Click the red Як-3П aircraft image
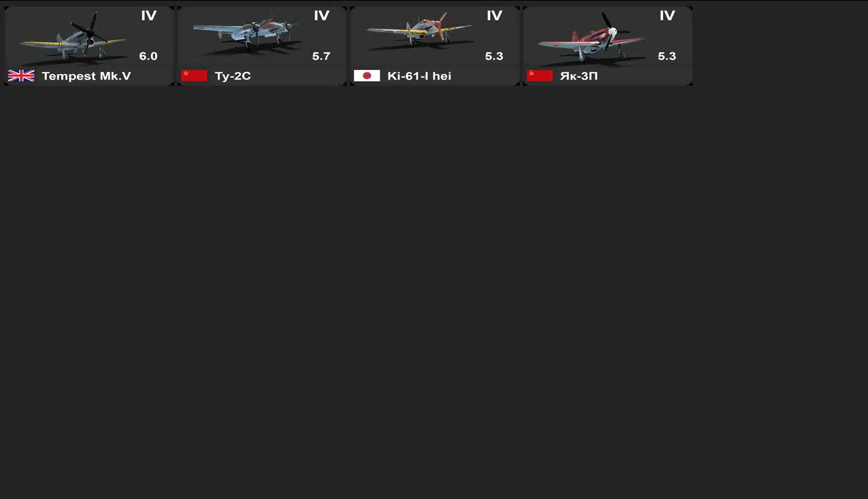Viewport: 868px width, 499px height. (592, 37)
